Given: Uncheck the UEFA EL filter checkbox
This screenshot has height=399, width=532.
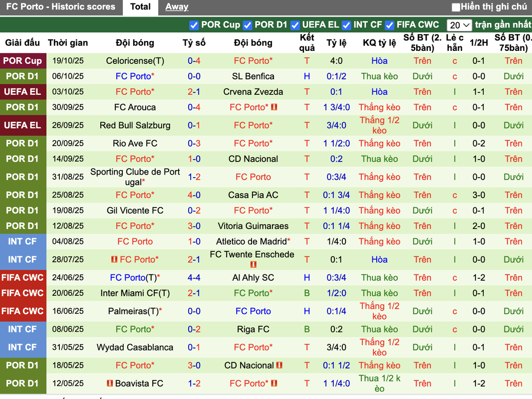Looking at the screenshot, I should click(295, 25).
